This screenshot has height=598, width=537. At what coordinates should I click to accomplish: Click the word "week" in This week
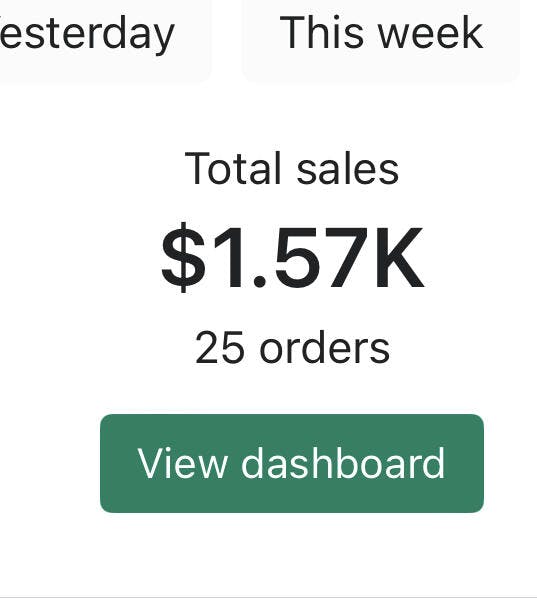(x=431, y=32)
